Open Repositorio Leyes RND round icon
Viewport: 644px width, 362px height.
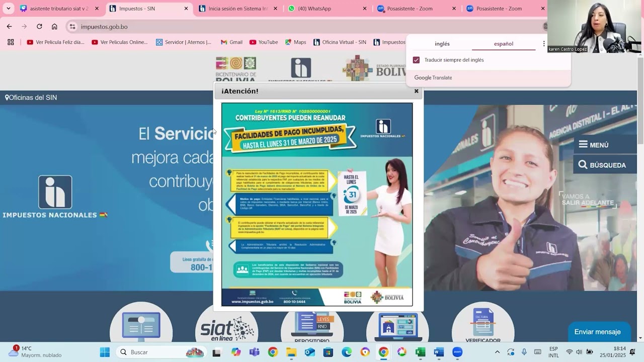coord(312,327)
